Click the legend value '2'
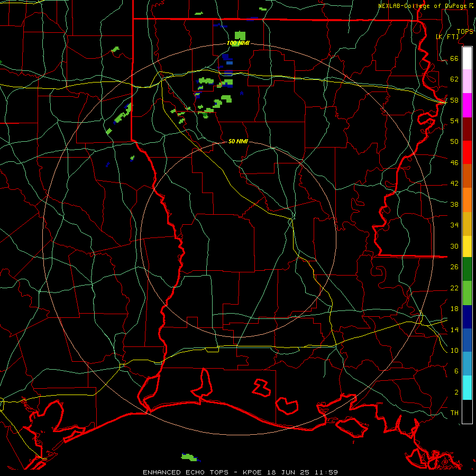 [456, 392]
